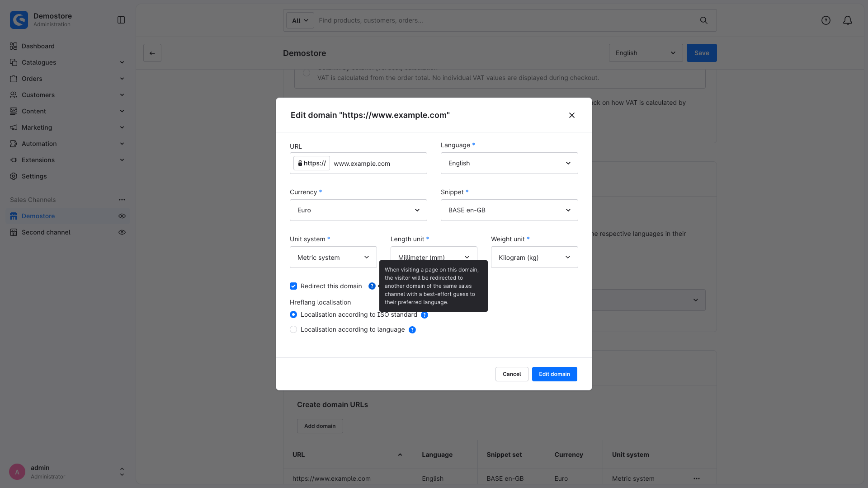Click Cancel in the dialog
Image resolution: width=868 pixels, height=488 pixels.
[512, 374]
